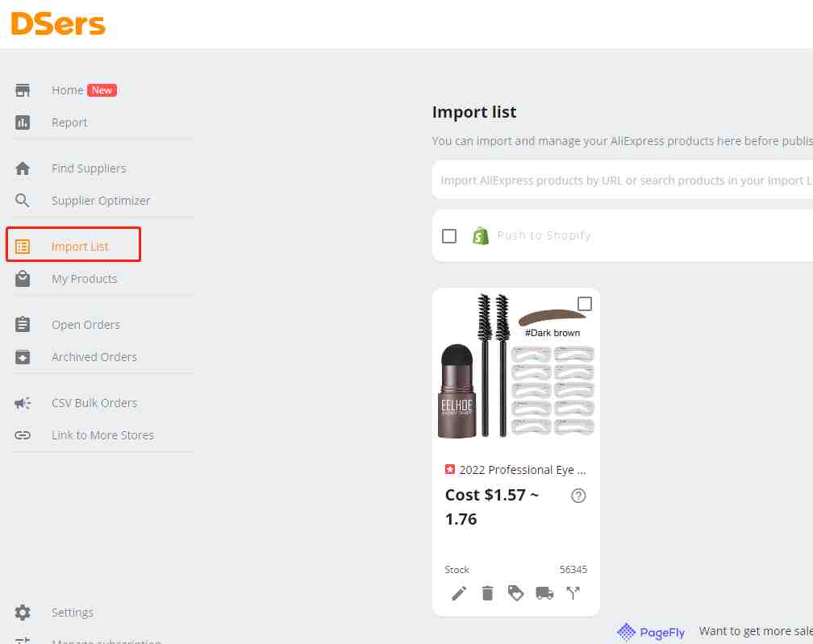The height and width of the screenshot is (644, 813).
Task: Click the tag icon on product card
Action: pos(515,593)
